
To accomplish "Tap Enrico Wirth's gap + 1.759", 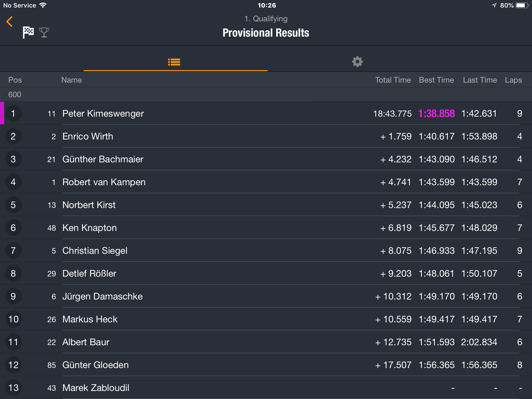I will 396,136.
